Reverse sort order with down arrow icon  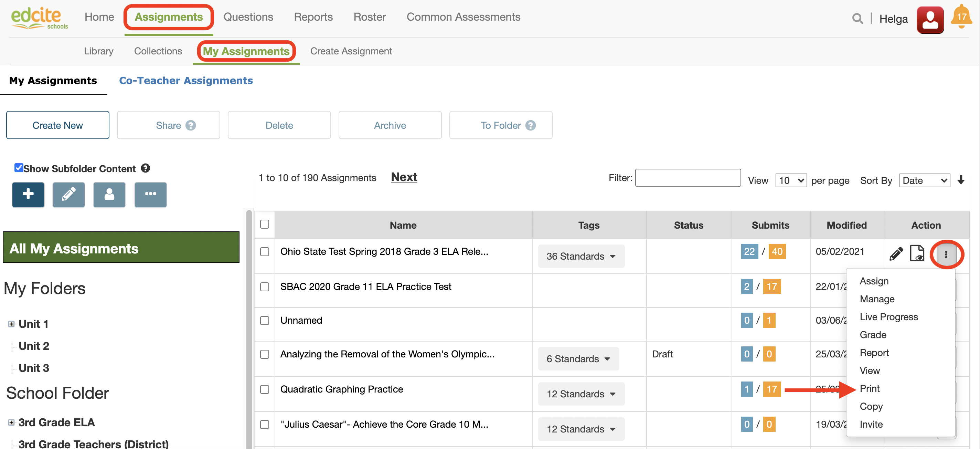(961, 180)
